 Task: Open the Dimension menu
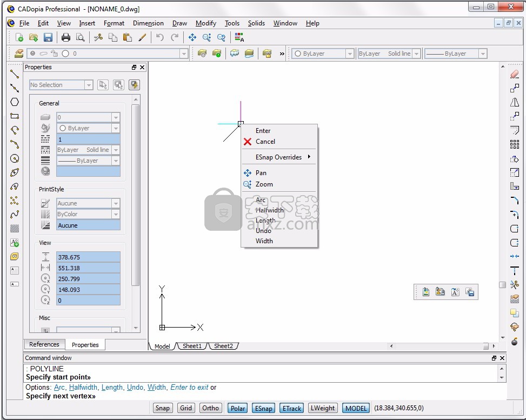click(148, 23)
